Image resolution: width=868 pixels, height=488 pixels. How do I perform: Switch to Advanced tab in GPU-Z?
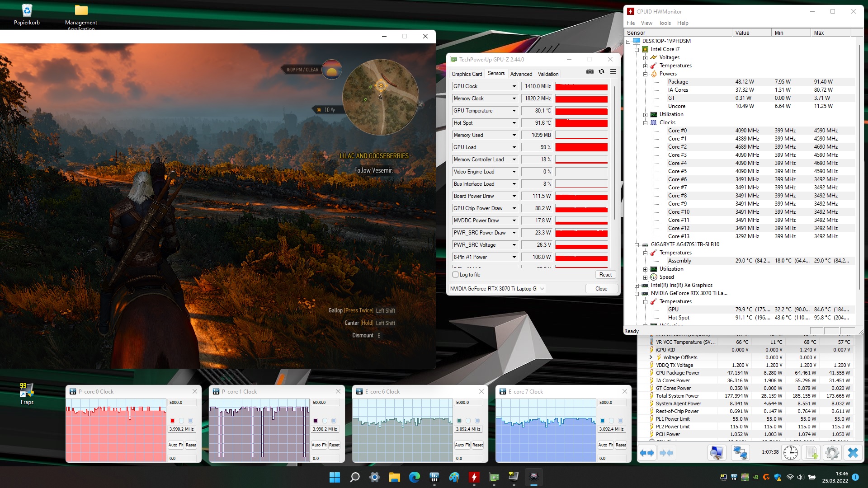tap(521, 74)
